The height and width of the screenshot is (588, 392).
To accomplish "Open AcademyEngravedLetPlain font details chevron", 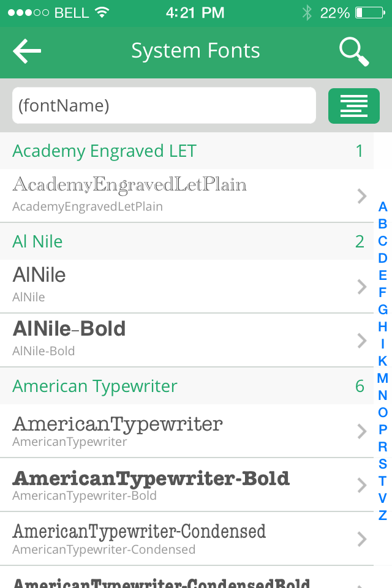I will click(361, 196).
